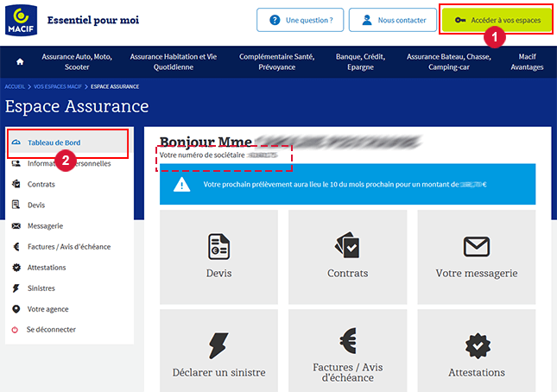The width and height of the screenshot is (557, 392).
Task: Select Tableau de Bord sidebar label
Action: click(x=54, y=142)
